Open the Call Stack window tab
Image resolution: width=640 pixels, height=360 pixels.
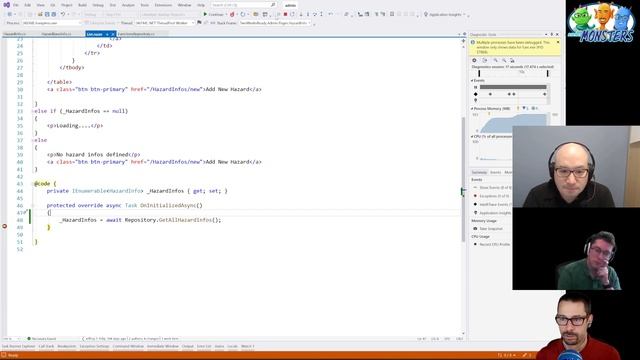(47, 347)
